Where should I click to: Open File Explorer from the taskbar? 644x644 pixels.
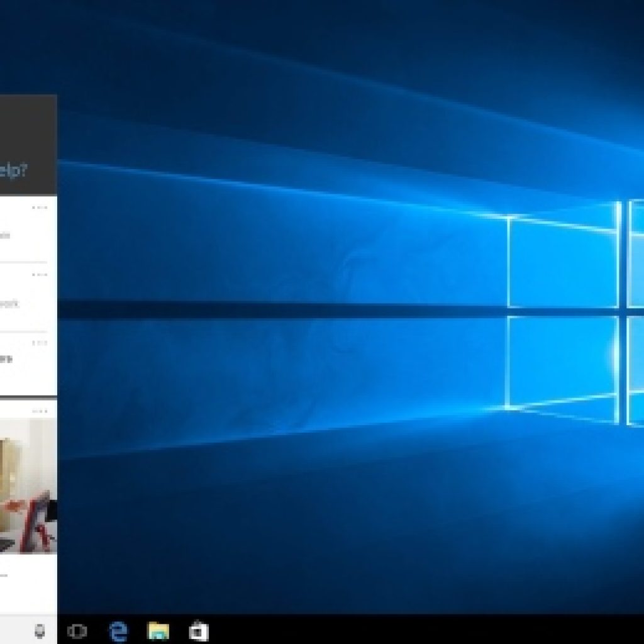[158, 631]
